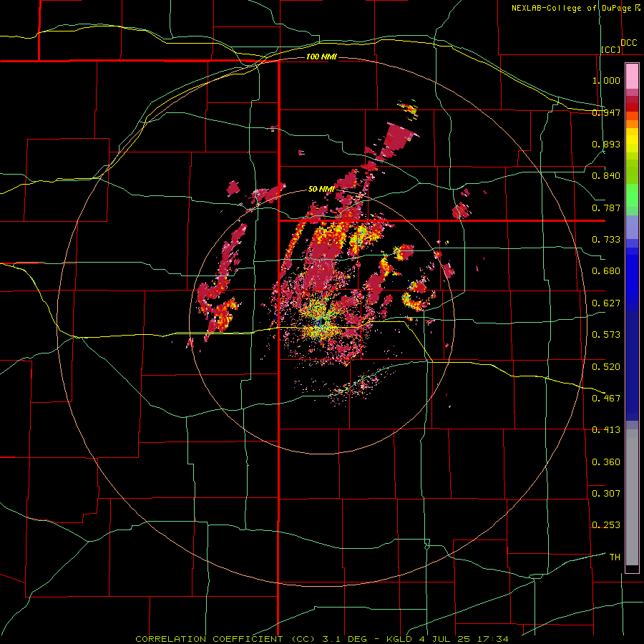Click the 100 NMI range ring label
The height and width of the screenshot is (644, 644).
[x=321, y=57]
